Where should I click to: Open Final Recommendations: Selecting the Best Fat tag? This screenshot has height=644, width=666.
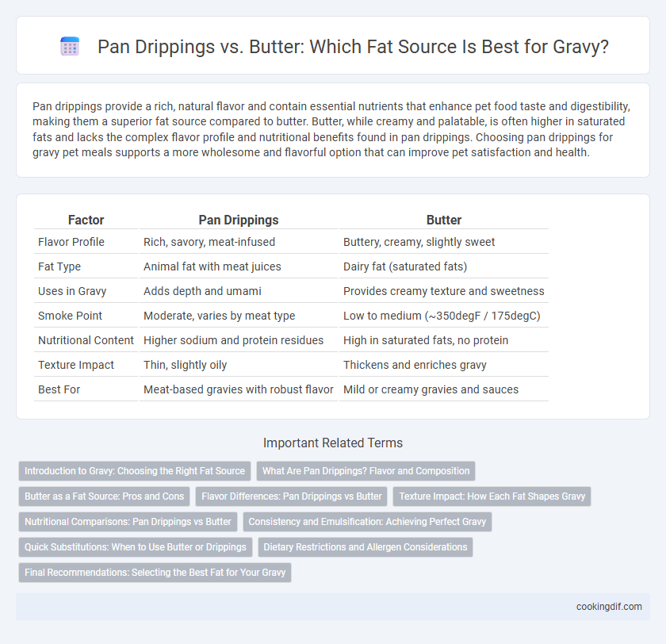pos(155,573)
